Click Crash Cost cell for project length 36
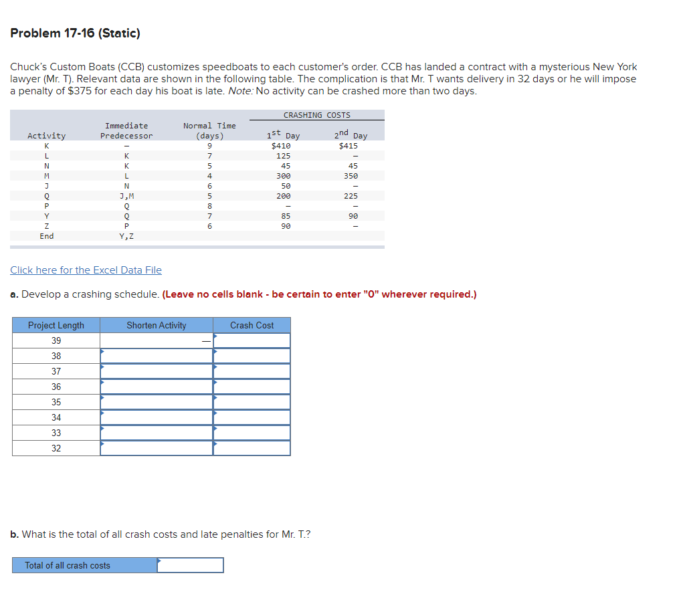Image resolution: width=689 pixels, height=616 pixels. [252, 387]
